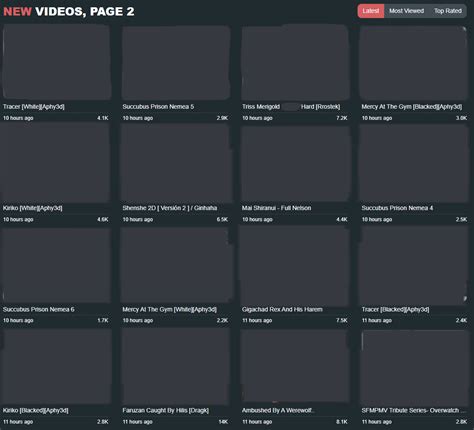Click thumbnail above Ambushed By A Werewolf

(x=295, y=366)
